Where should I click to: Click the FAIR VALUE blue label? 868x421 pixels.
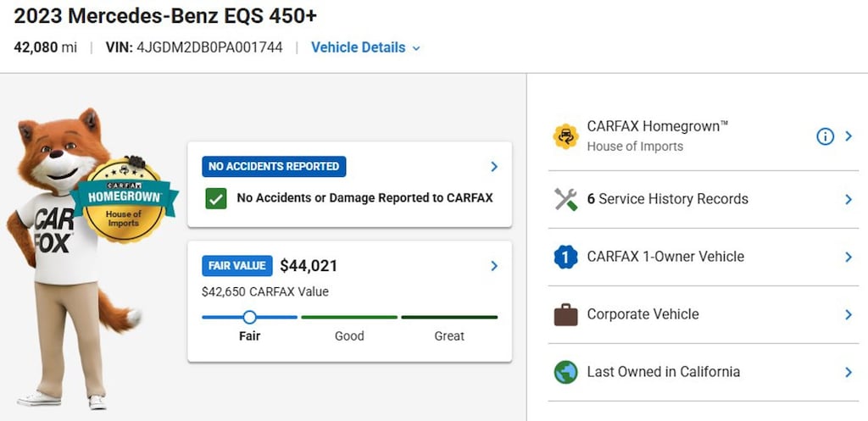pos(237,265)
